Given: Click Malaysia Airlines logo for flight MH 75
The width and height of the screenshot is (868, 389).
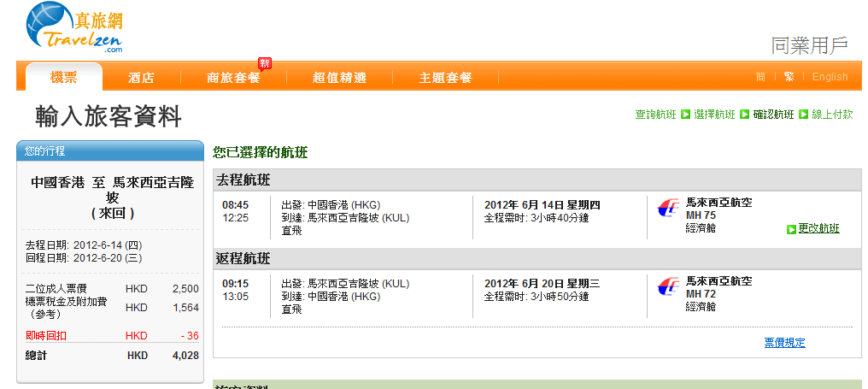Looking at the screenshot, I should click(x=668, y=208).
